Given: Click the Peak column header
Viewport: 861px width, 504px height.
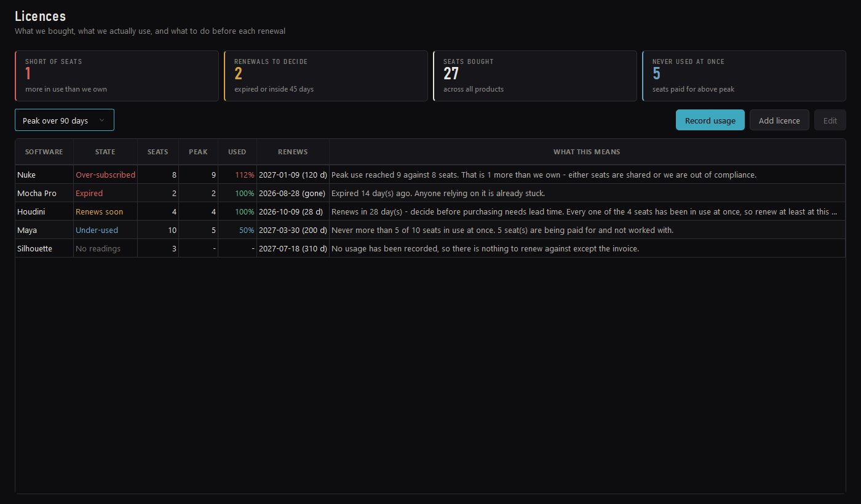Looking at the screenshot, I should pos(198,152).
